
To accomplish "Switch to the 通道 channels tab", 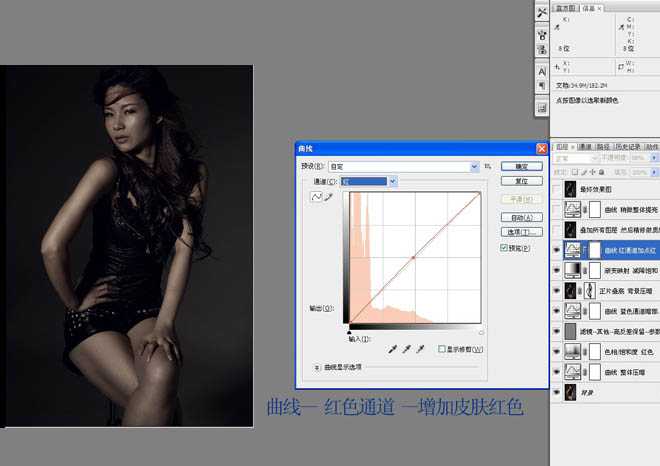I will 584,146.
